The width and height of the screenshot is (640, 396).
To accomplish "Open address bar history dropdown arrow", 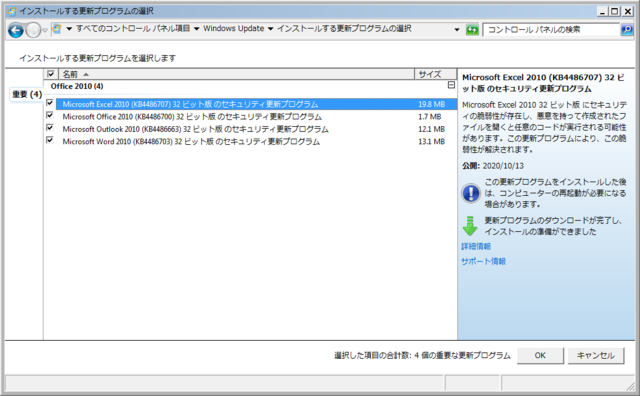I will pyautogui.click(x=457, y=30).
